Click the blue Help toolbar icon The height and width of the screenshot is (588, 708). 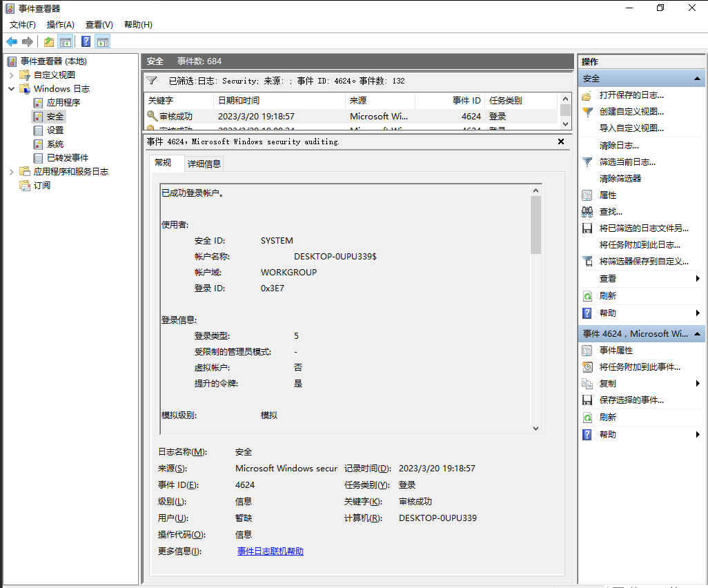coord(86,42)
